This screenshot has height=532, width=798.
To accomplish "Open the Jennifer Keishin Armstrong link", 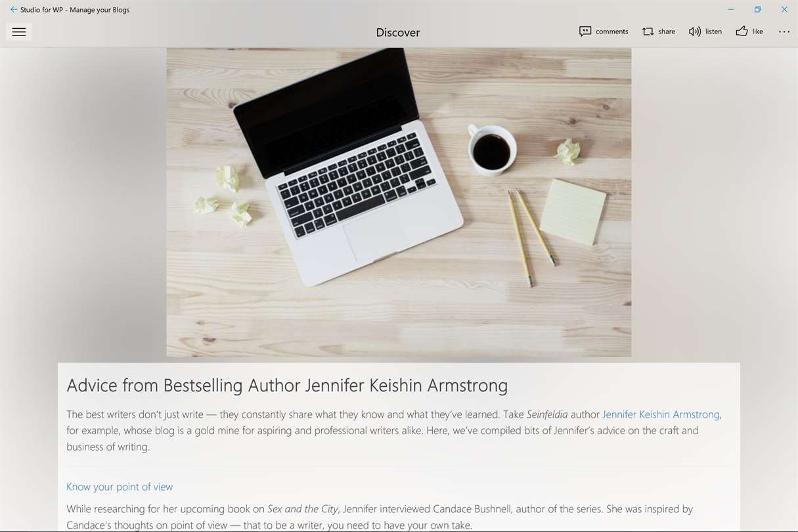I will click(661, 414).
